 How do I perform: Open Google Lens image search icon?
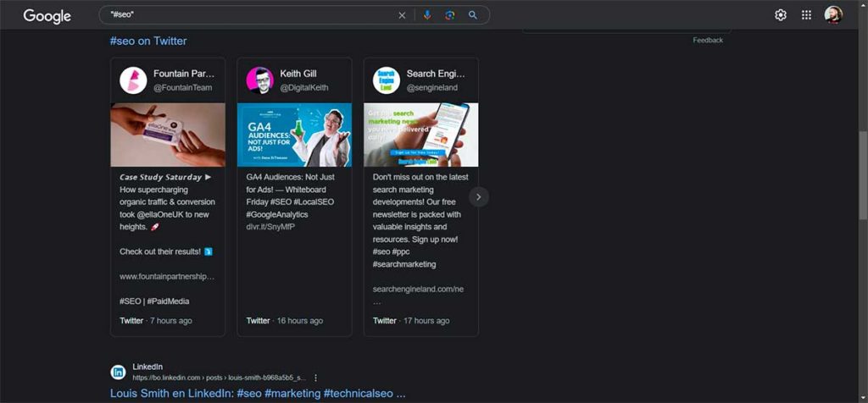coord(449,15)
